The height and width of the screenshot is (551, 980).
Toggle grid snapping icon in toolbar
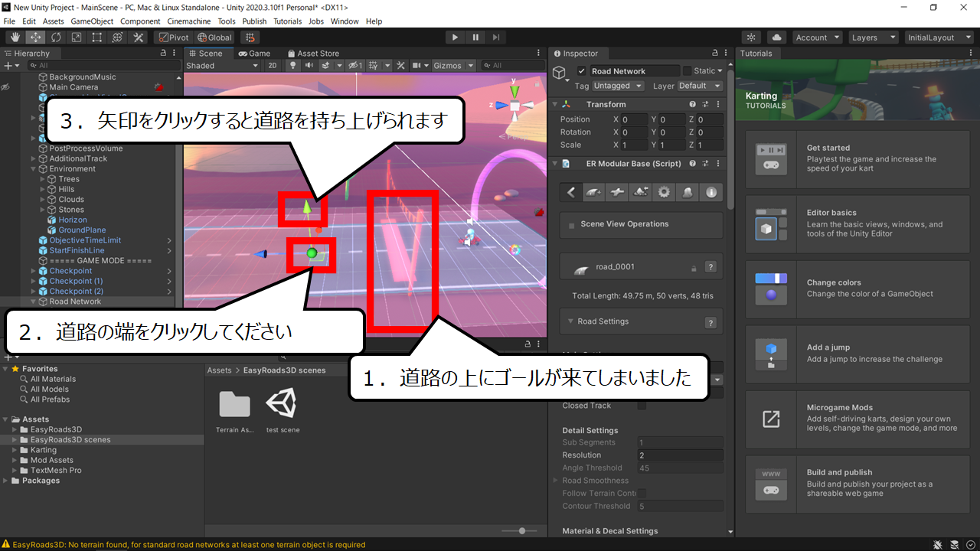(x=250, y=37)
